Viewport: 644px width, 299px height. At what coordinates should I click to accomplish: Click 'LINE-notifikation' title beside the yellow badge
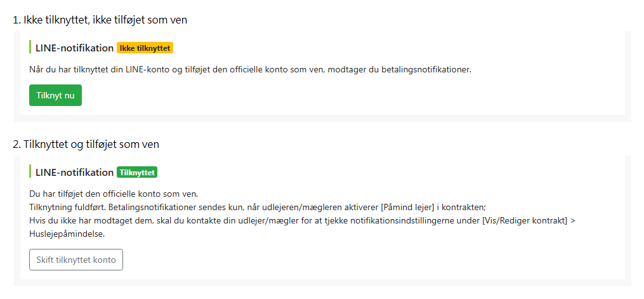pos(74,48)
